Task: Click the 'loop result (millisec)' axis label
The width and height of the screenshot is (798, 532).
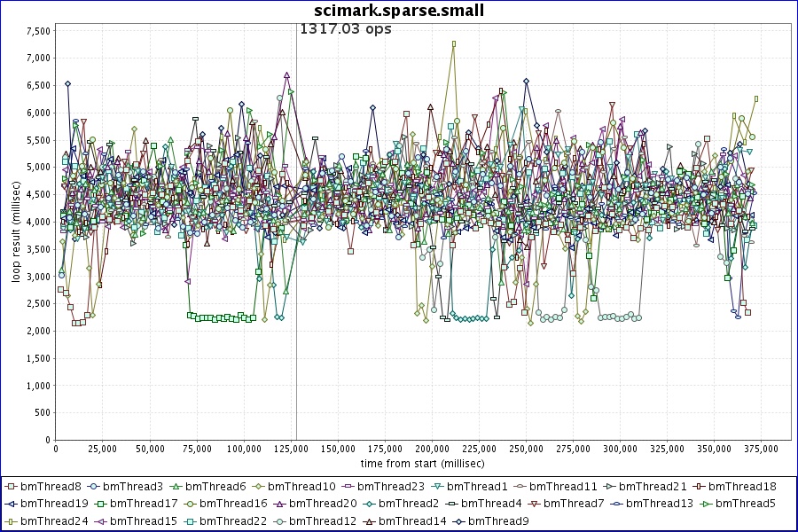Action: 16,231
